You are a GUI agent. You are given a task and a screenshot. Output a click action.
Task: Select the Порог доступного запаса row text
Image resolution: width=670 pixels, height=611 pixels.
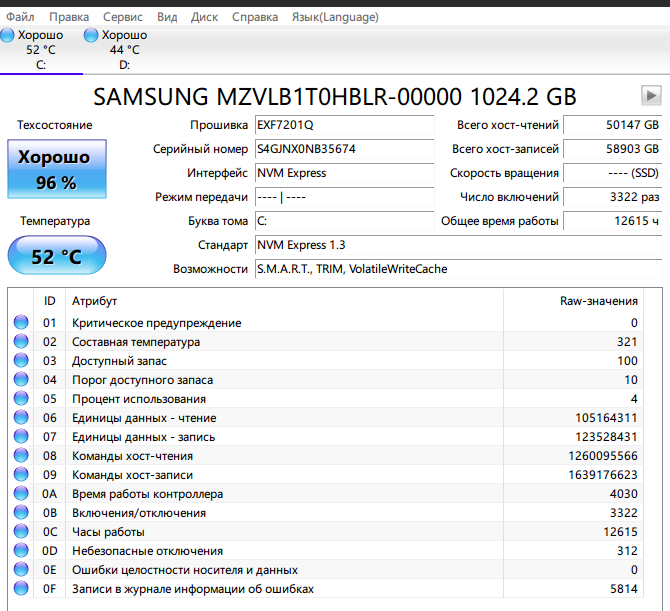142,380
